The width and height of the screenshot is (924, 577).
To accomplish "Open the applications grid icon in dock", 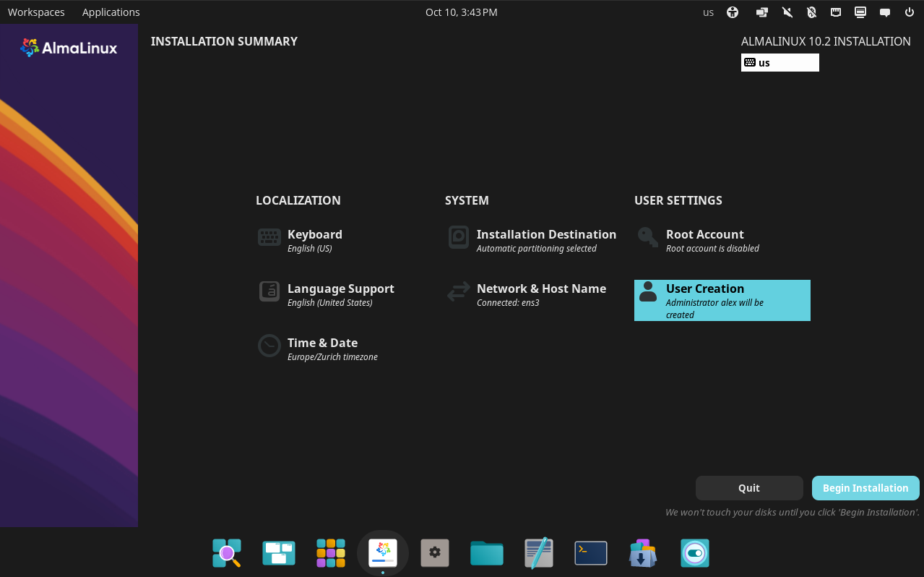I will (331, 553).
